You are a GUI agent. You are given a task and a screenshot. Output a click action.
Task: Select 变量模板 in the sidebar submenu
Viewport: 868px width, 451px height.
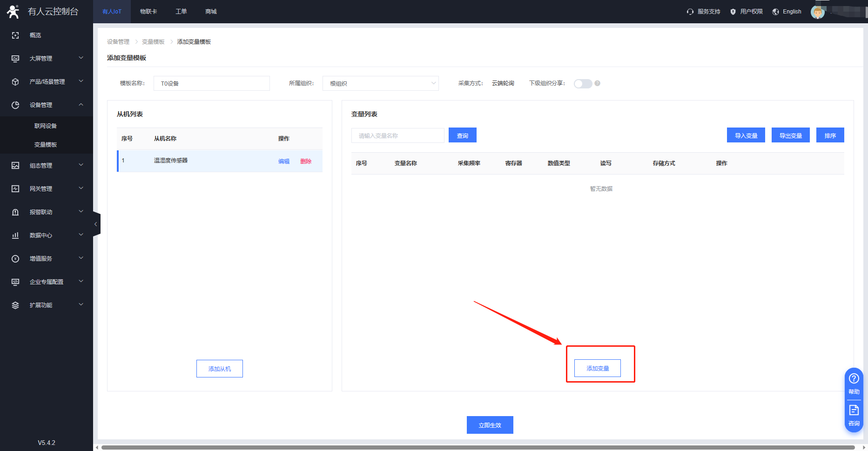tap(46, 145)
